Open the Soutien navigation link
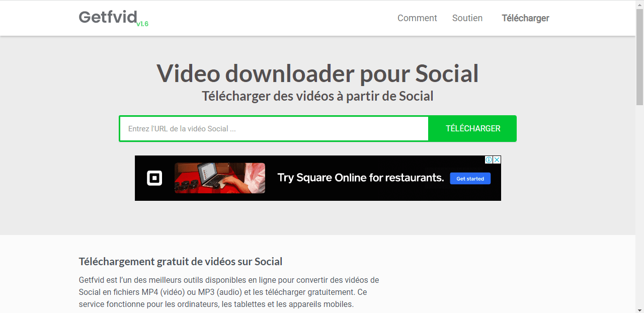This screenshot has height=313, width=644. point(467,18)
